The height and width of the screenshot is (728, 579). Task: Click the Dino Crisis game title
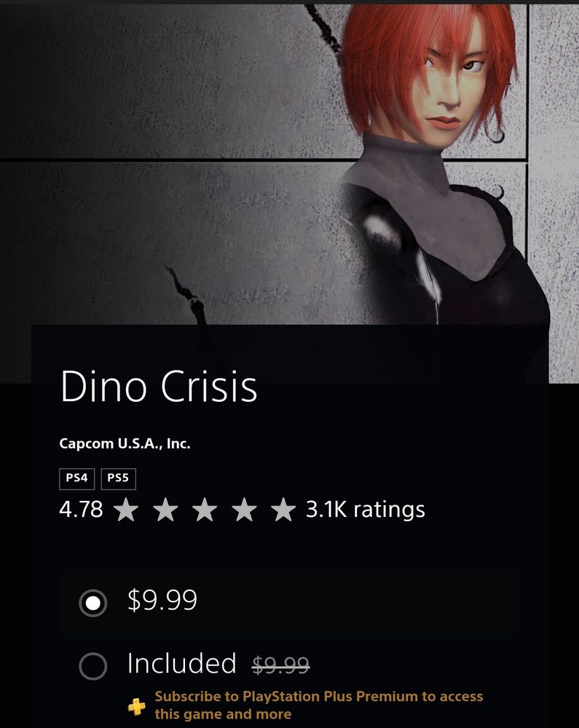[159, 387]
